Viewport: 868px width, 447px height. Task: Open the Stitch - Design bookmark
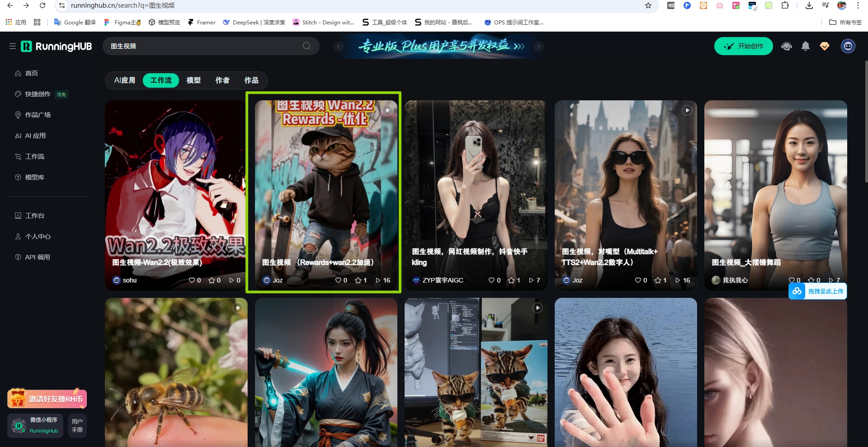324,22
